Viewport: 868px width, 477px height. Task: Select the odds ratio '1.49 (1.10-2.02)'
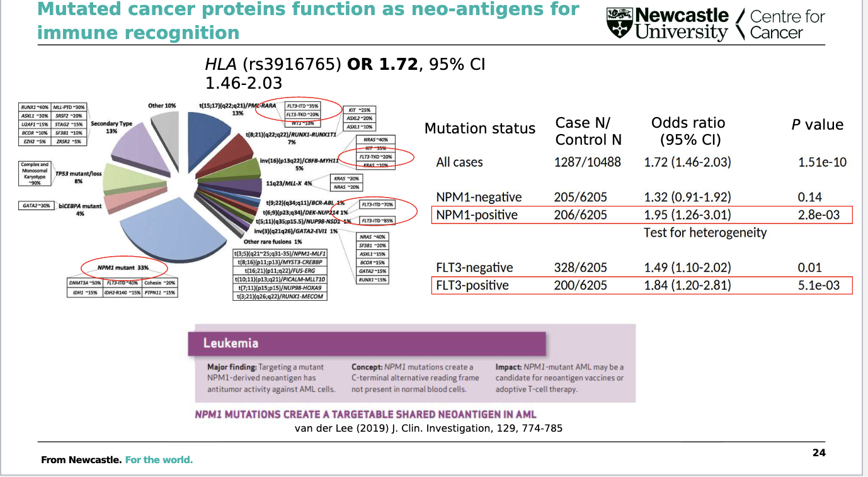click(687, 267)
